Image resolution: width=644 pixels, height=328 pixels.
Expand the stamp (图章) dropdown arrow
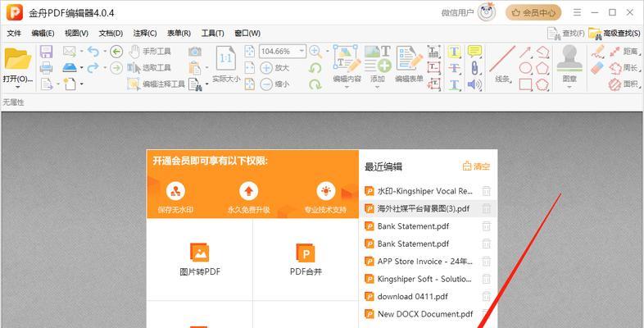tap(569, 87)
